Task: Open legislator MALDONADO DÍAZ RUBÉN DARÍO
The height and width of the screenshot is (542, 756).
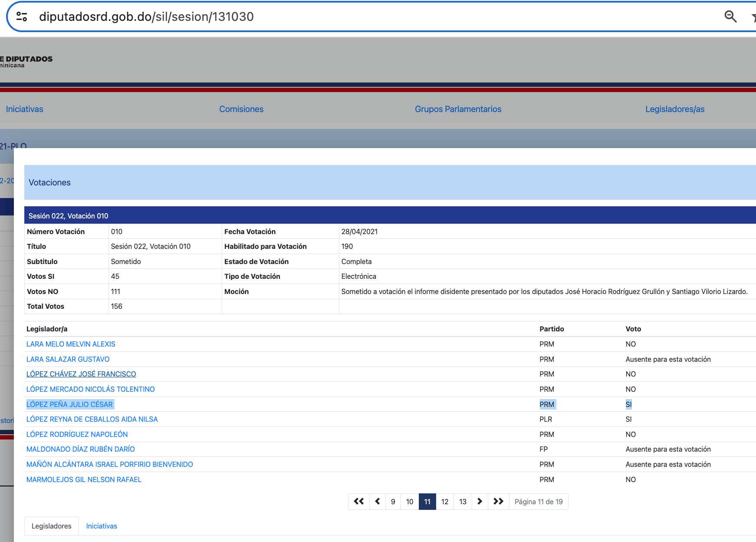Action: pos(81,449)
